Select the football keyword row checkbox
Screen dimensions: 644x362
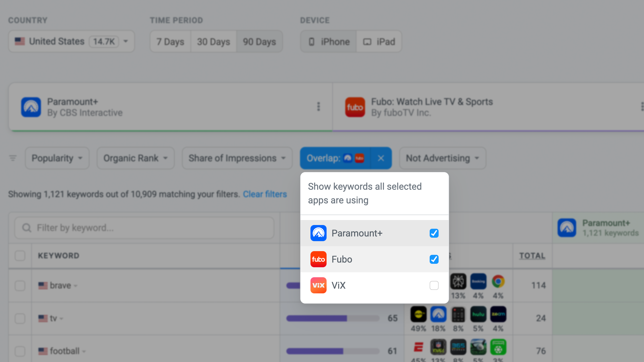20,351
